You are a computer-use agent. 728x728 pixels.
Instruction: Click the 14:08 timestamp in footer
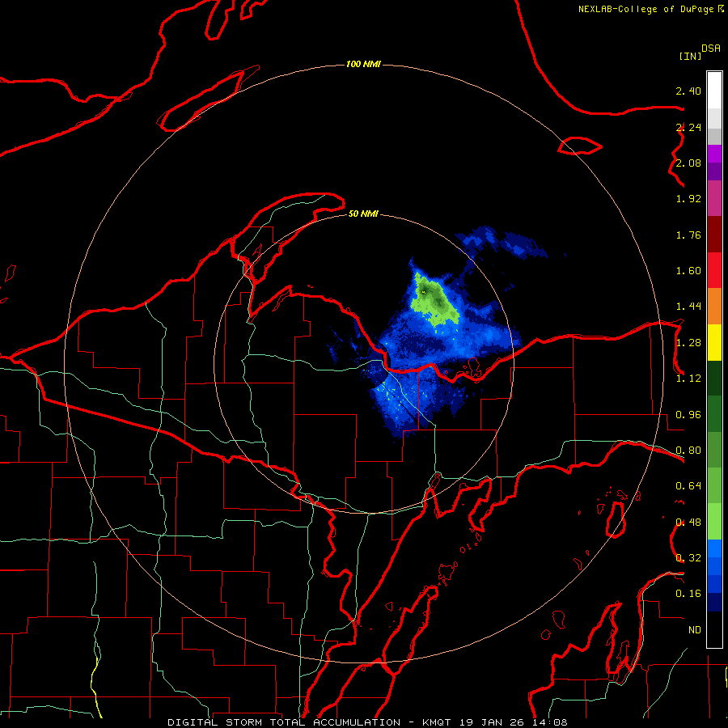552,722
